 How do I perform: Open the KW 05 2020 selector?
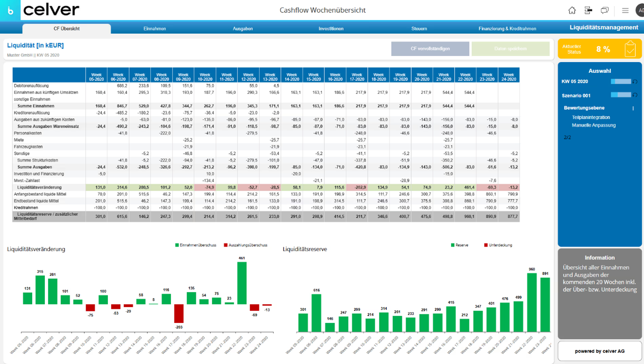click(621, 82)
